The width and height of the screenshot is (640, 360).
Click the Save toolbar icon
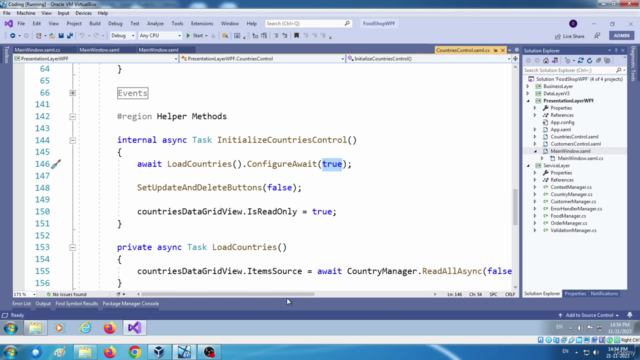coord(61,36)
